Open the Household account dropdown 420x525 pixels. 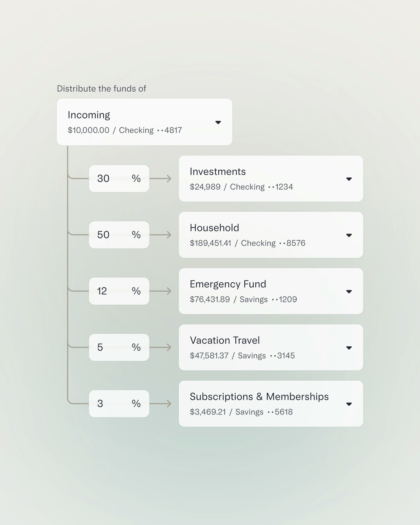349,235
